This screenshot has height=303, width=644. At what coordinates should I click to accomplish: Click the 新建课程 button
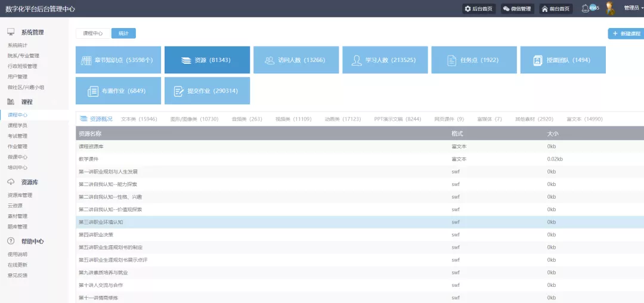point(626,33)
